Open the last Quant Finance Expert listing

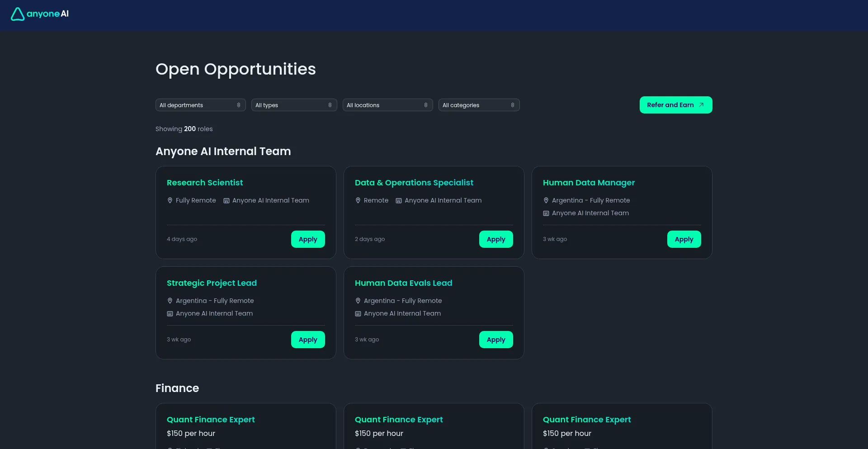tap(587, 420)
